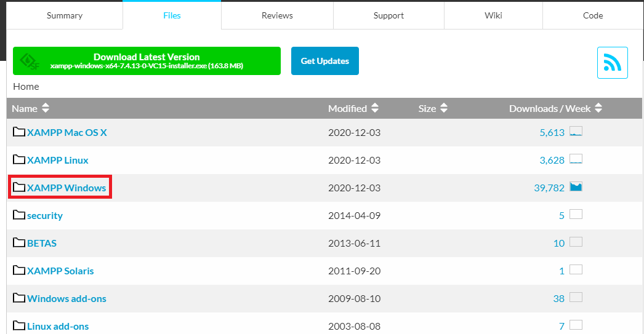Open the Wiki tab

pos(493,15)
